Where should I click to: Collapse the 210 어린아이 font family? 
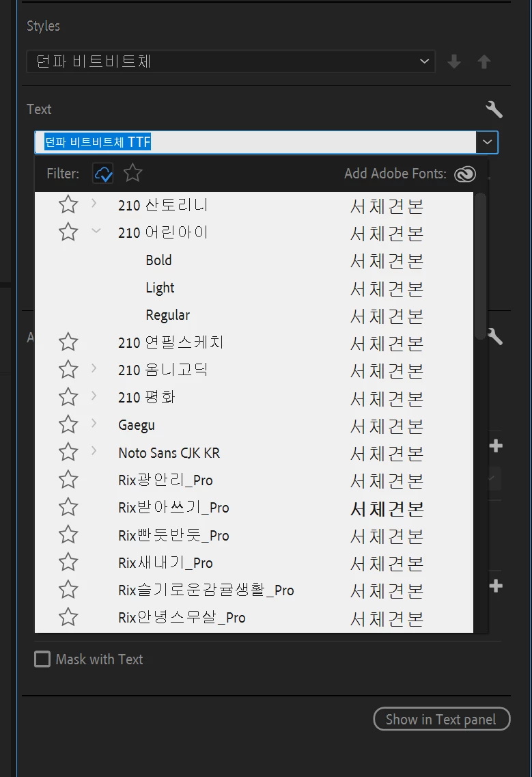(x=96, y=230)
